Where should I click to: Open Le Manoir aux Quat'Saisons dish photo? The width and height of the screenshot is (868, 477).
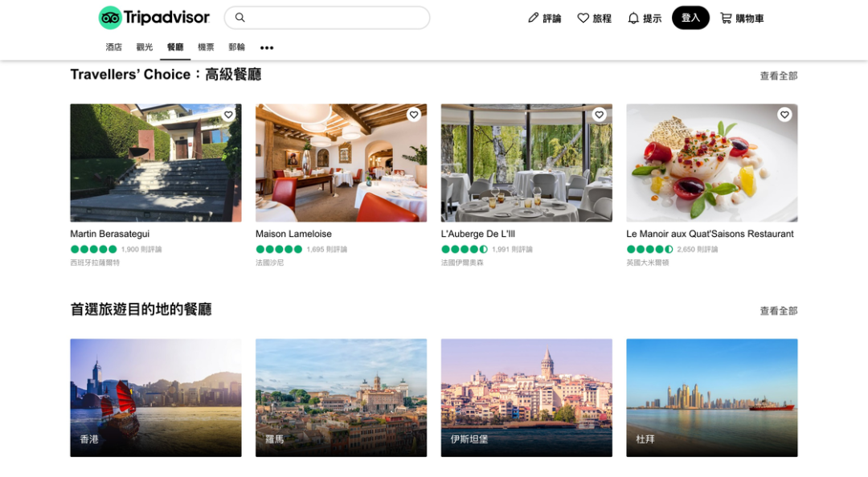click(712, 163)
